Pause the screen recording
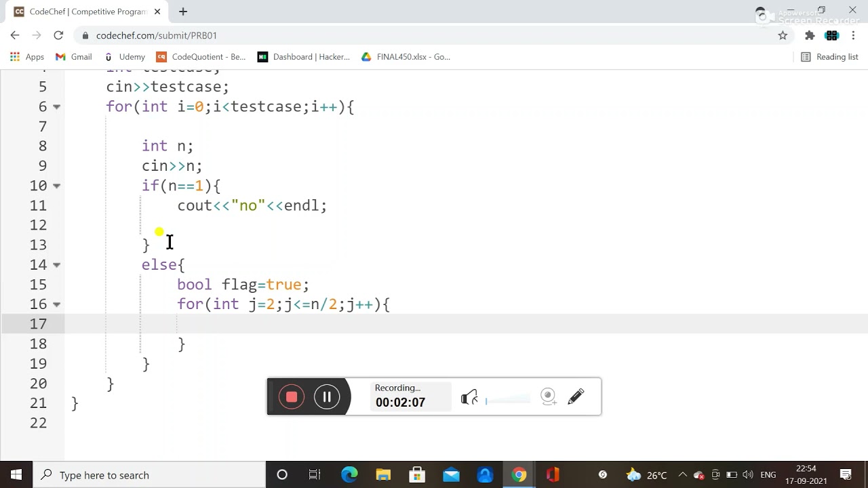868x488 pixels. point(327,396)
